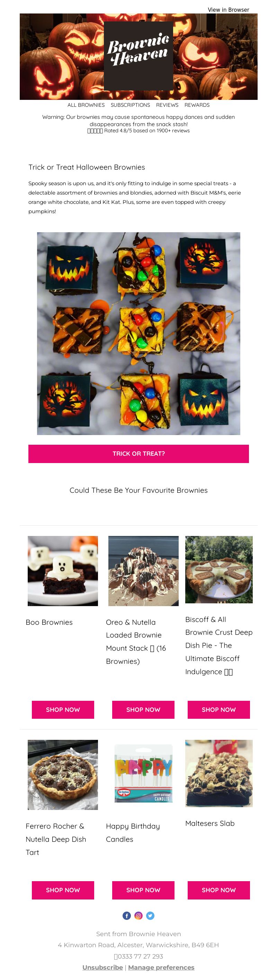This screenshot has height=980, width=277.
Task: Open the Ferrero Rocher tart photo
Action: coord(63,774)
